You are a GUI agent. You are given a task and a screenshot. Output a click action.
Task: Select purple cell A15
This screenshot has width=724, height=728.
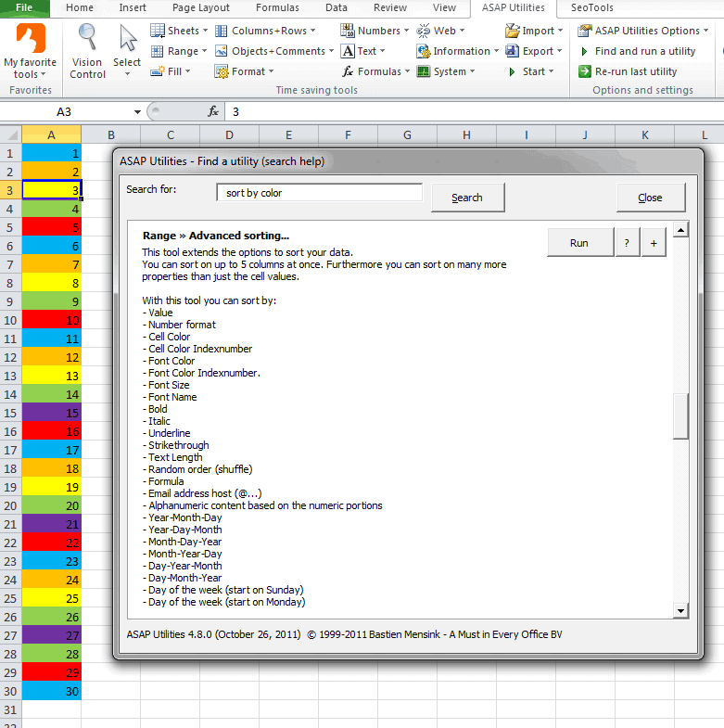coord(52,413)
